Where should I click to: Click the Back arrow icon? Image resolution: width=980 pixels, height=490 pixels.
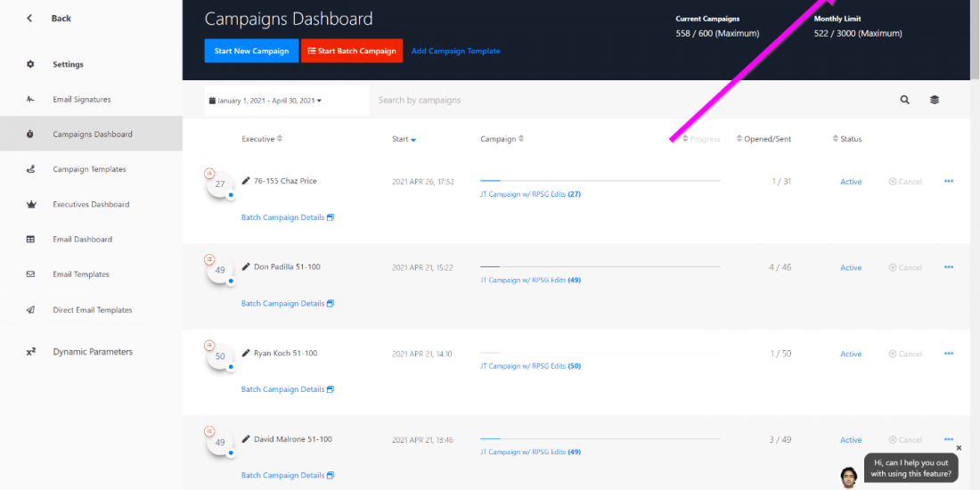point(30,18)
